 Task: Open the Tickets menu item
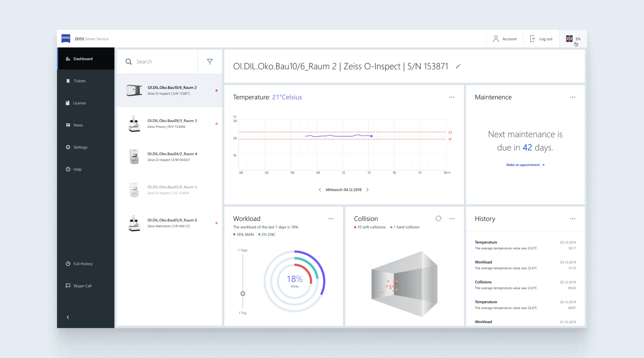pos(79,81)
